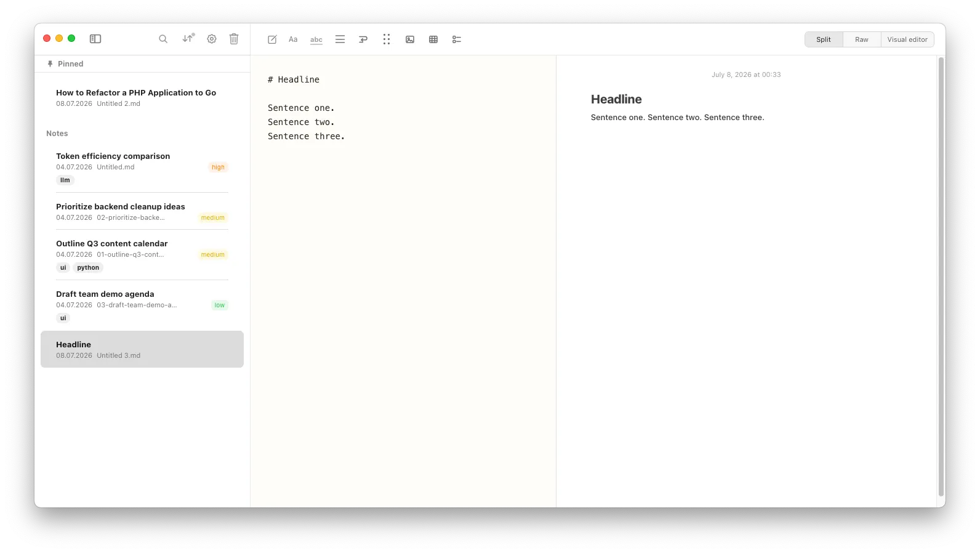Click the pin icon beside Pinned
The height and width of the screenshot is (553, 980).
[50, 63]
